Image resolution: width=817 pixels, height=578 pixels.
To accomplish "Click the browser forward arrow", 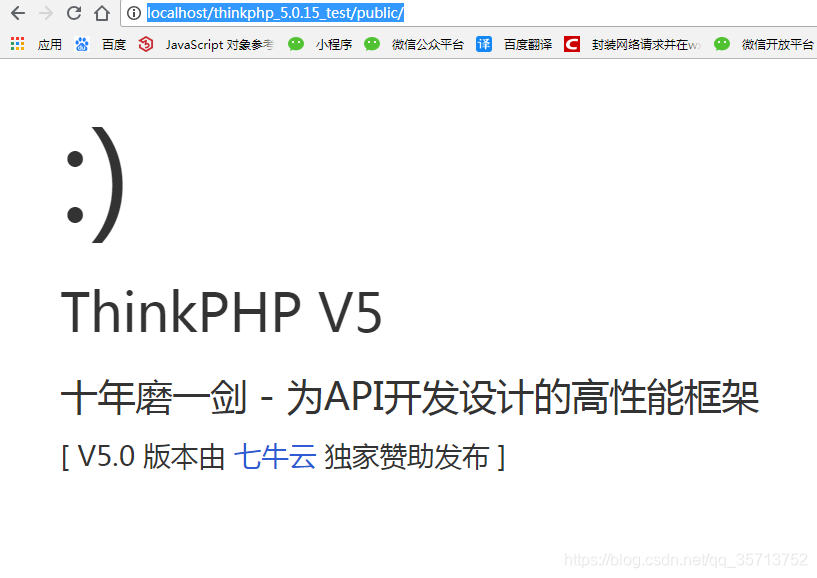I will [46, 13].
